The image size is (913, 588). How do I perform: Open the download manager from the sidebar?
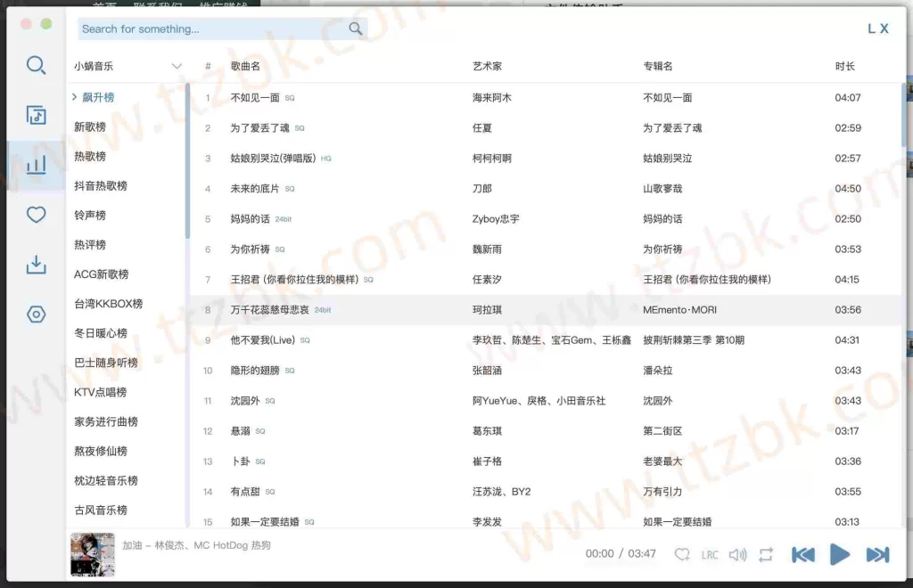tap(36, 265)
